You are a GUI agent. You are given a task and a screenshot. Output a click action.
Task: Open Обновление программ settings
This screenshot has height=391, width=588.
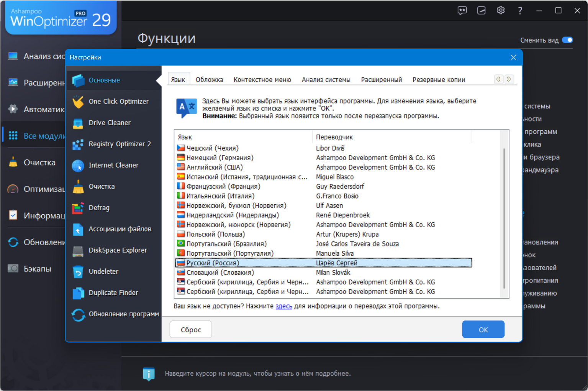[114, 314]
